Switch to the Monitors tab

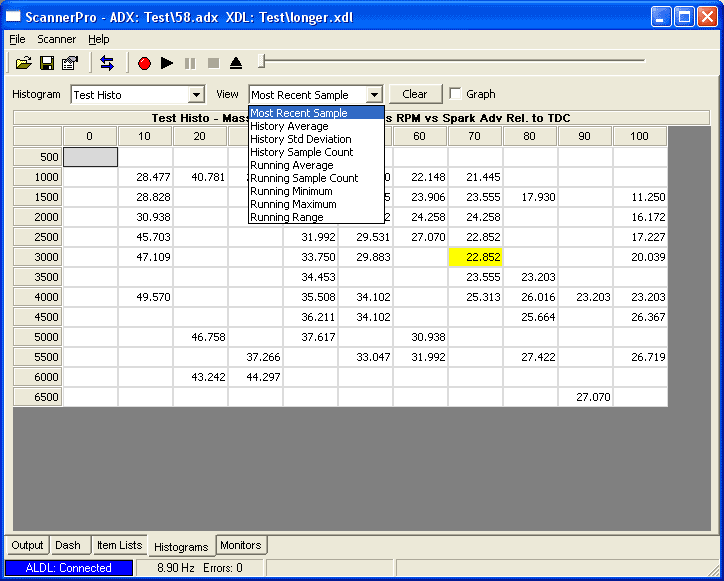tap(240, 545)
